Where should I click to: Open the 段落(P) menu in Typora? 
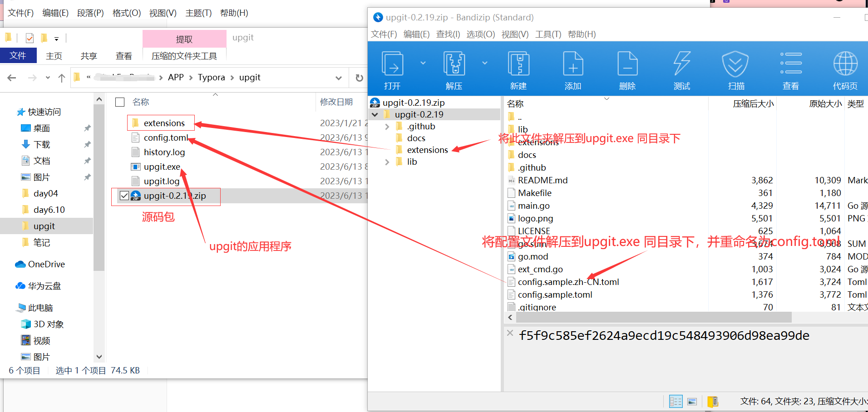(90, 13)
